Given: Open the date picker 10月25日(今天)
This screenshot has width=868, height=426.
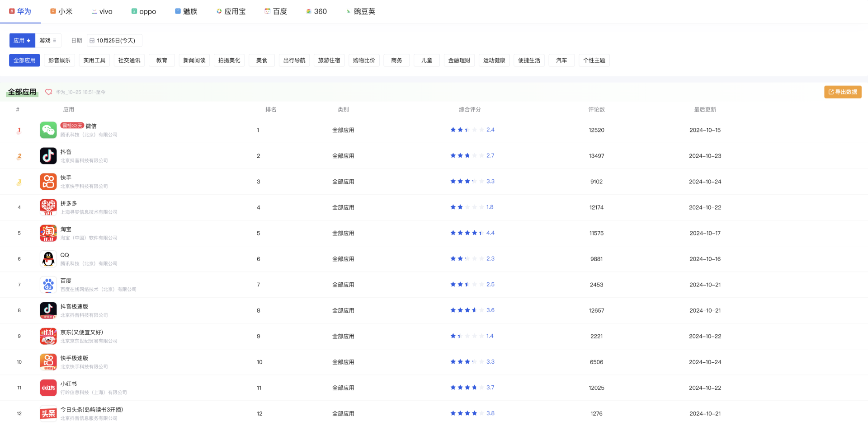Looking at the screenshot, I should point(114,41).
